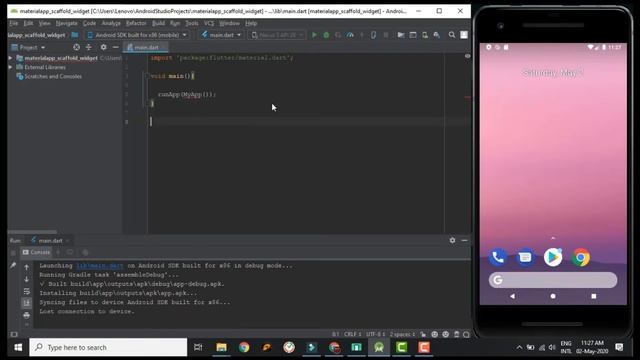Click the print icon in Run console
Image resolution: width=640 pixels, height=360 pixels.
[x=27, y=315]
